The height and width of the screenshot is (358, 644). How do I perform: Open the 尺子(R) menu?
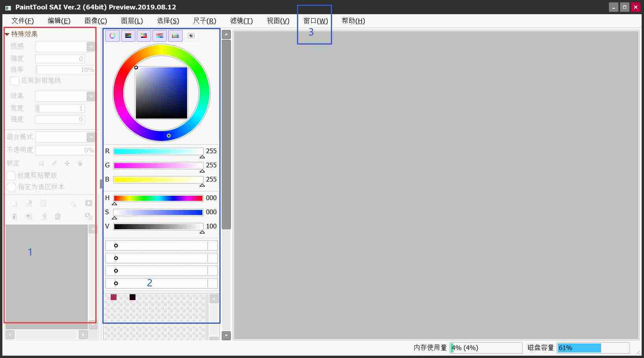204,21
